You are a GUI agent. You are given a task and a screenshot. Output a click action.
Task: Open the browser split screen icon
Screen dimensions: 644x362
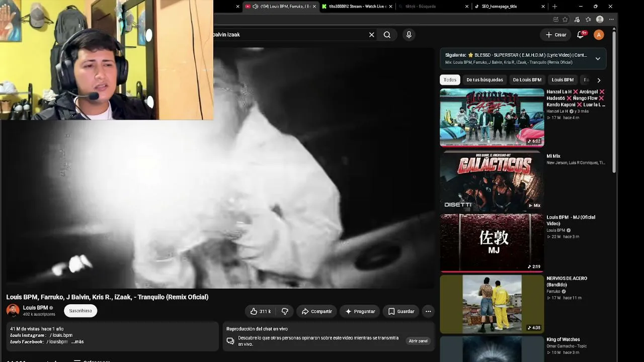click(555, 20)
